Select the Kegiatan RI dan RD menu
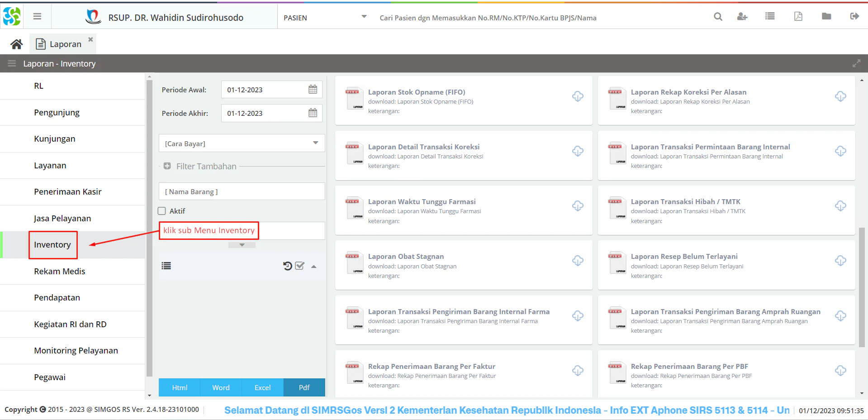The width and height of the screenshot is (868, 420). (x=72, y=324)
